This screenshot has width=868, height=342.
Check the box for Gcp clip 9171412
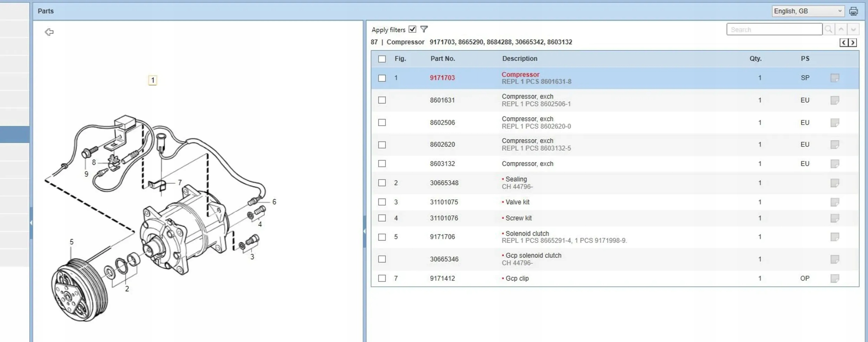coord(382,278)
